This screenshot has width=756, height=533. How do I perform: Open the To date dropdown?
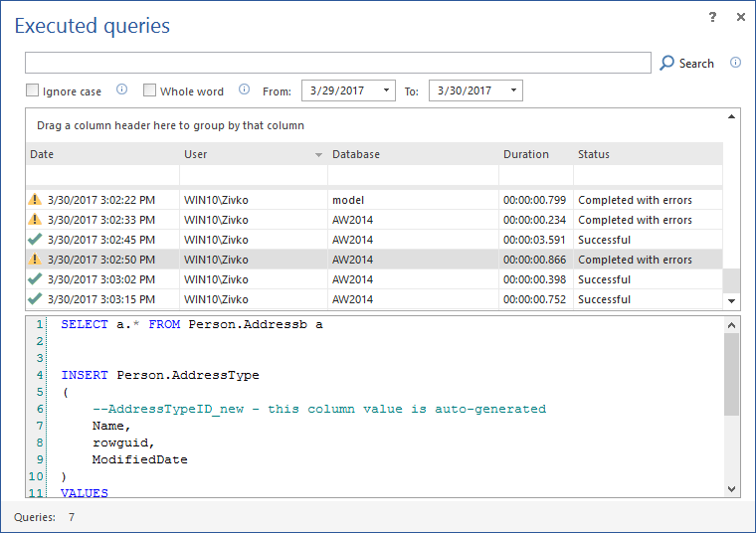(x=513, y=90)
